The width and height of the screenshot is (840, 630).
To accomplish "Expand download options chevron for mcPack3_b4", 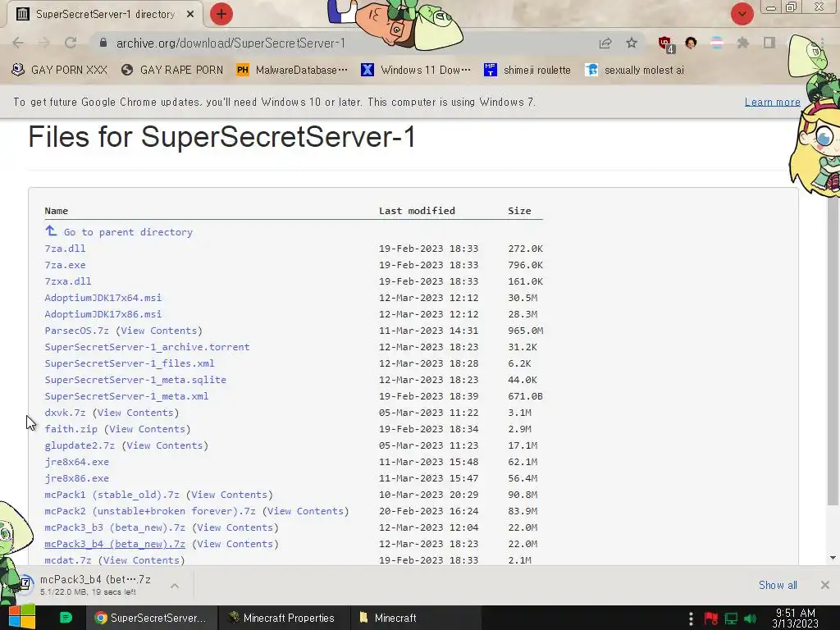I will [x=175, y=586].
